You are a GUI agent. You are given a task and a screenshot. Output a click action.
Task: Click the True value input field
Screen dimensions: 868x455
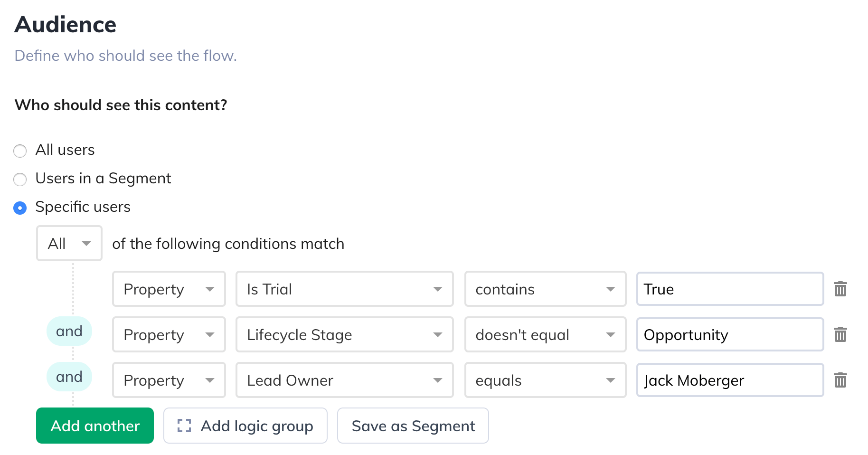730,289
